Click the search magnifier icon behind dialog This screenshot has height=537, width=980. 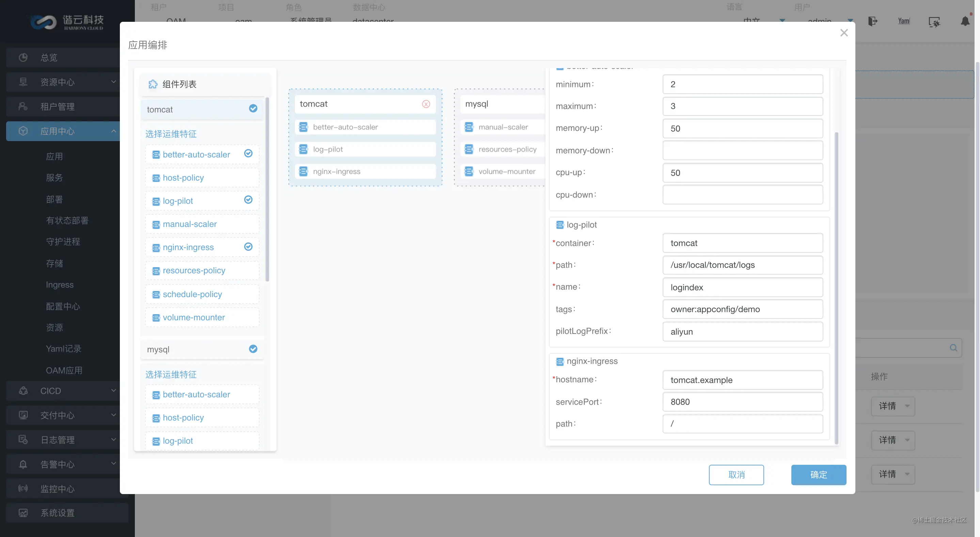point(953,348)
